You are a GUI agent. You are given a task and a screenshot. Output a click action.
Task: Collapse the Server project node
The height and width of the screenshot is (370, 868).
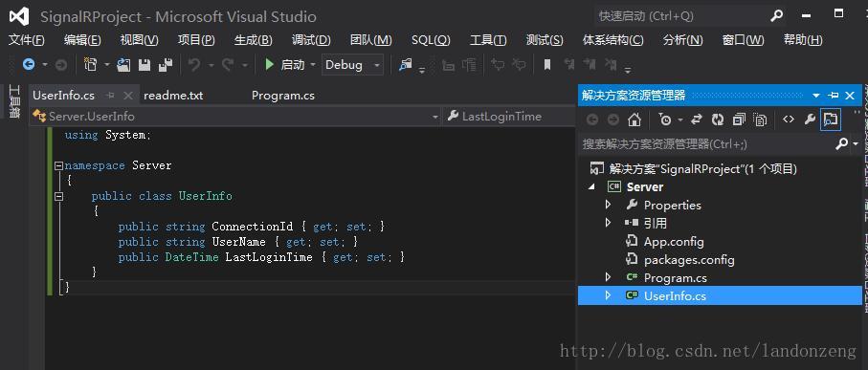(x=591, y=187)
